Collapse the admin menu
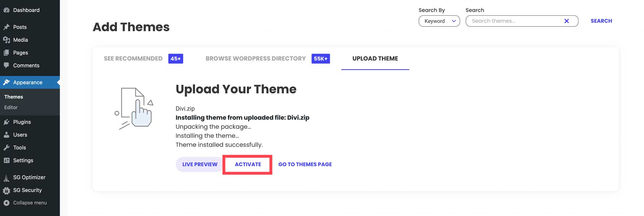644x216 pixels. pyautogui.click(x=30, y=203)
